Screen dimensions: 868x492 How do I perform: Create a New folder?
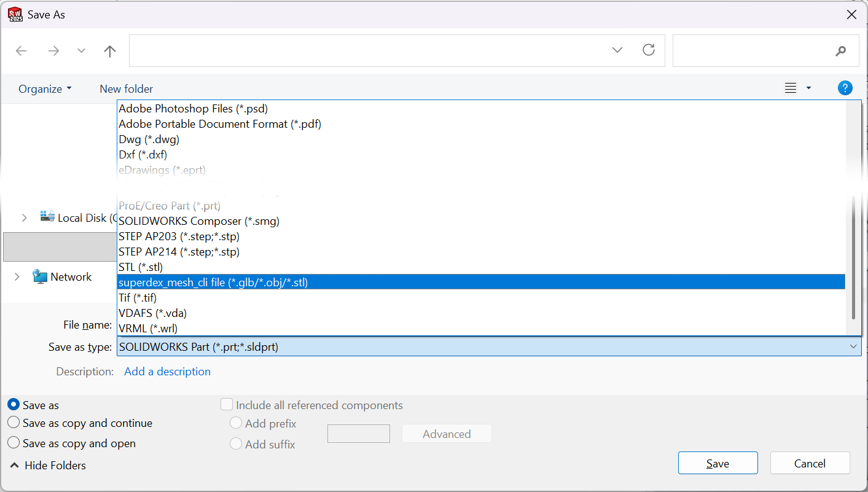pyautogui.click(x=126, y=89)
